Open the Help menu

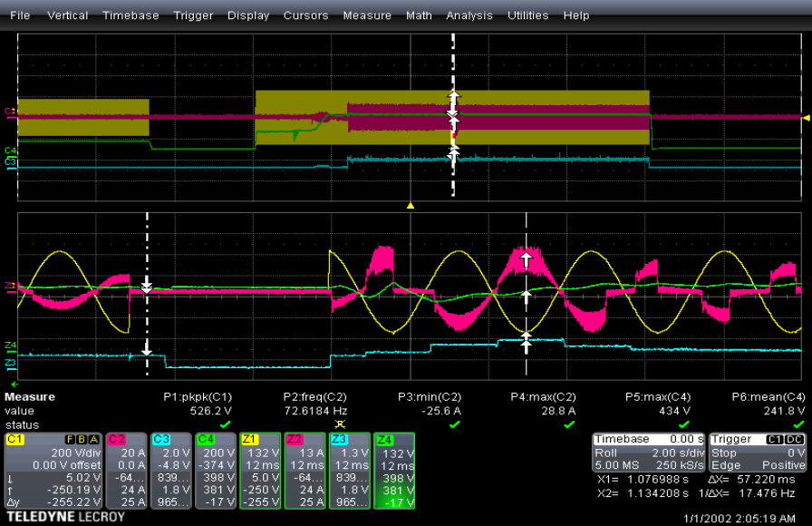(575, 15)
